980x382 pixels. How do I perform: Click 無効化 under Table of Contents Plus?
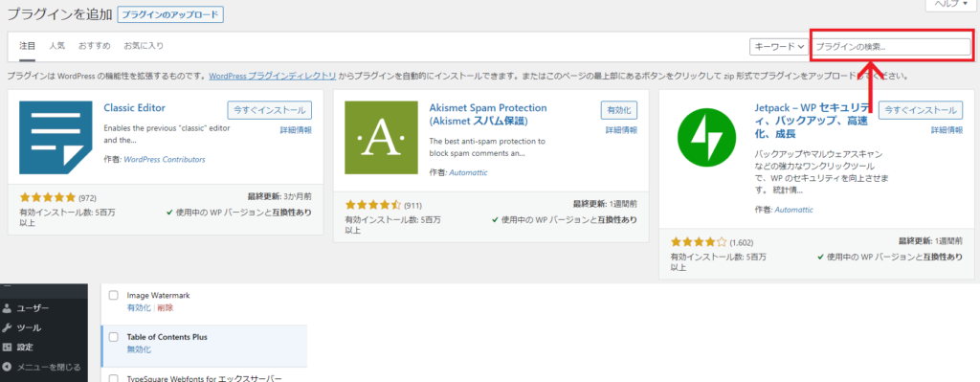pos(139,349)
